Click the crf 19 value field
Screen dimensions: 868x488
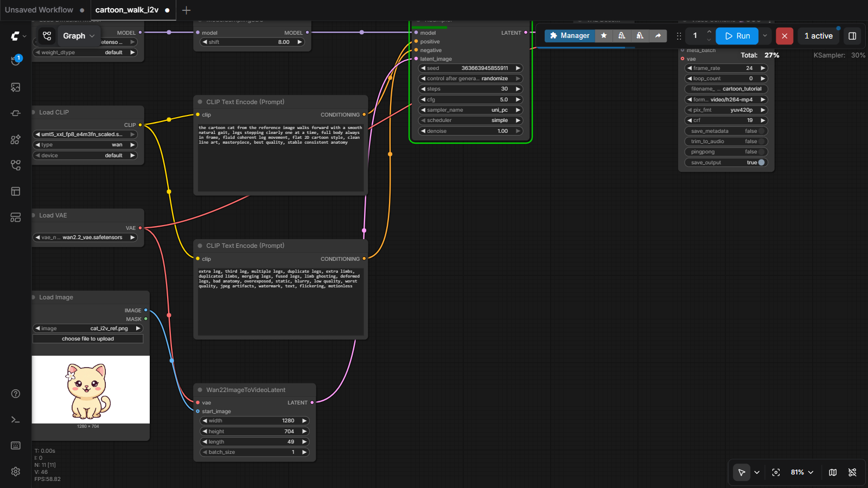[x=726, y=120]
